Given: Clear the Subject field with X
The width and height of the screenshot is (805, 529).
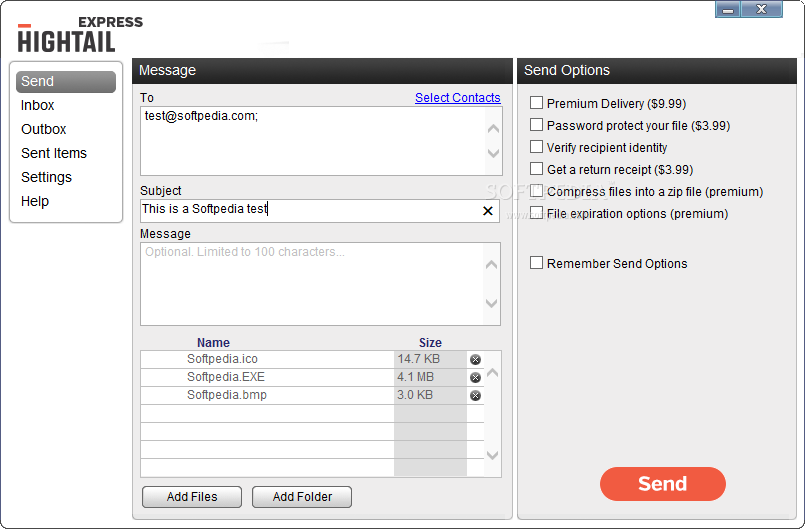Looking at the screenshot, I should 488,211.
